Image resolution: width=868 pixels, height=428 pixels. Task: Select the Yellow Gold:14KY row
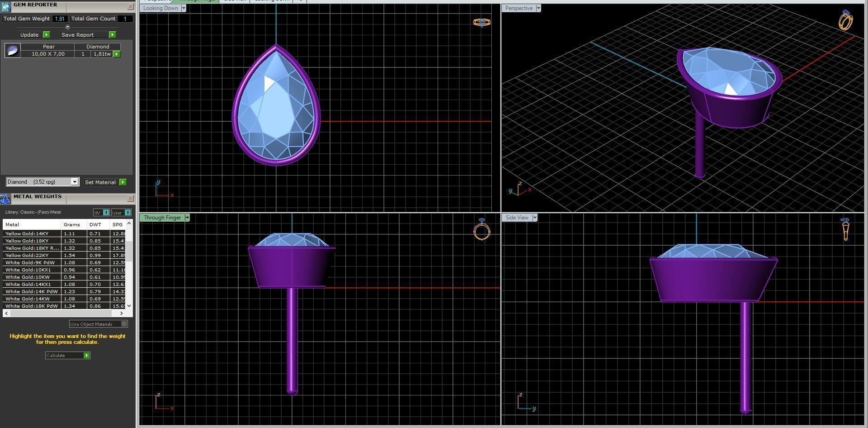pos(64,233)
